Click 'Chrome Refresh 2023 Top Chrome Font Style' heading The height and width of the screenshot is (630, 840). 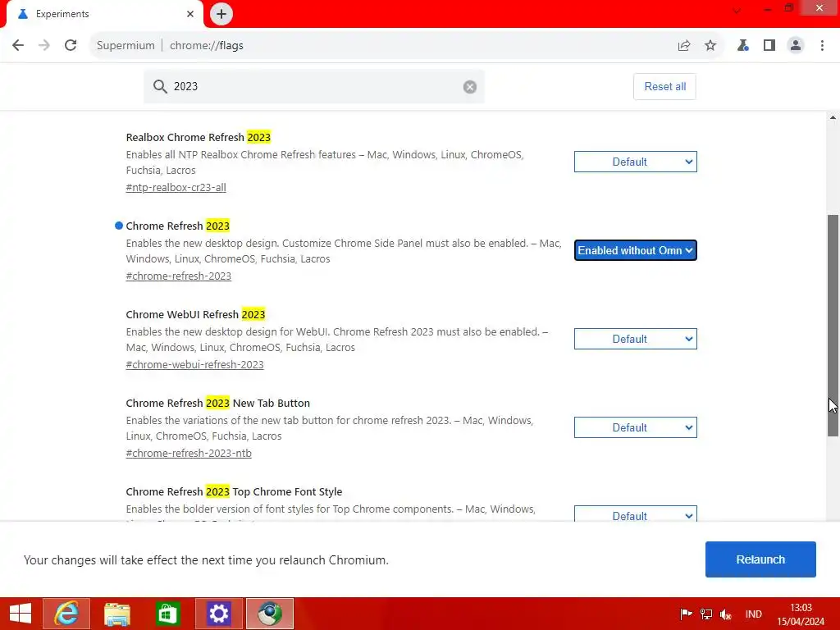pyautogui.click(x=234, y=492)
